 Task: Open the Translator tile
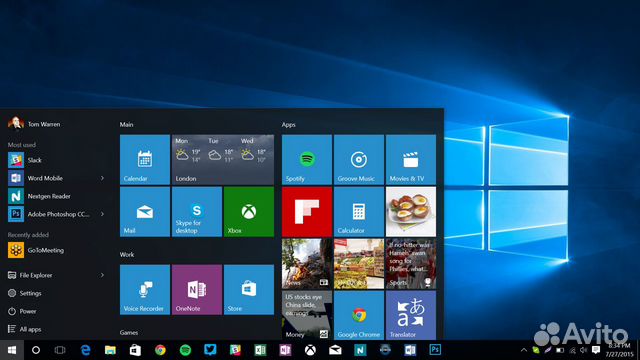click(x=411, y=315)
